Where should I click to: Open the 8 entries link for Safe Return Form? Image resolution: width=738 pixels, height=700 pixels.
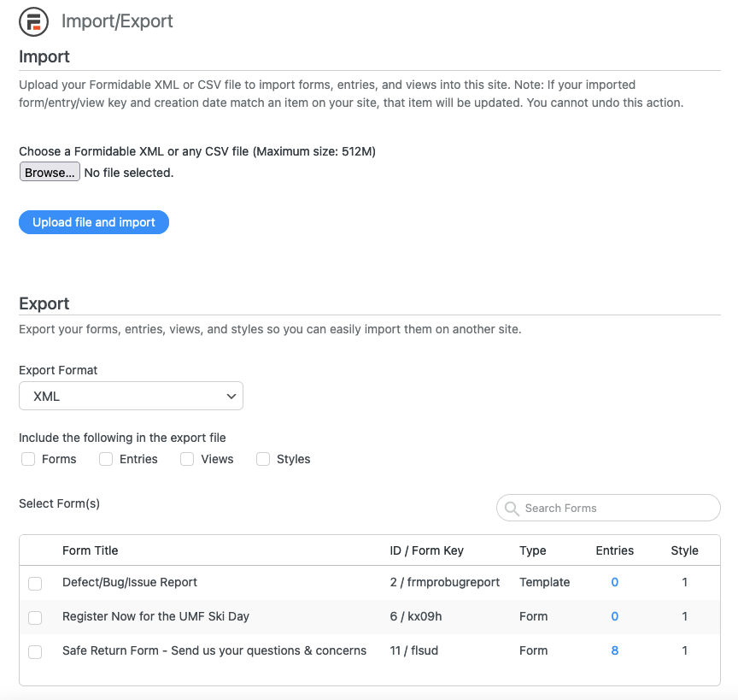coord(615,650)
